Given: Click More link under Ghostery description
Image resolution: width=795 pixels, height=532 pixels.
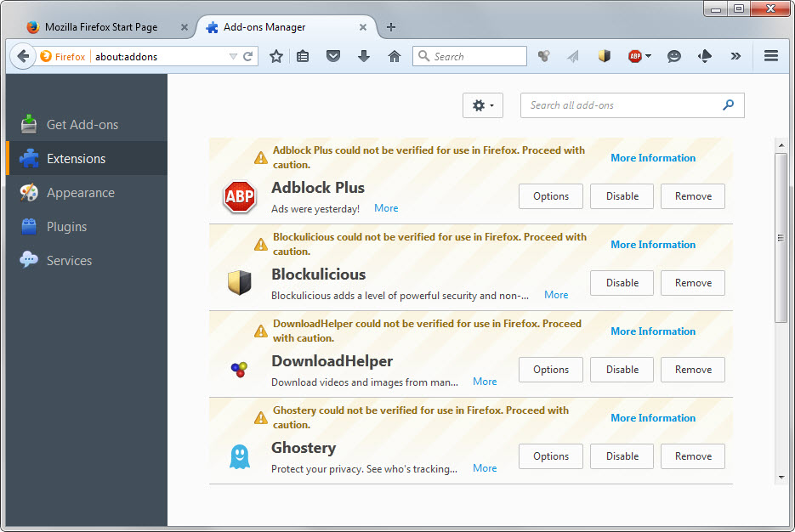Looking at the screenshot, I should point(485,468).
